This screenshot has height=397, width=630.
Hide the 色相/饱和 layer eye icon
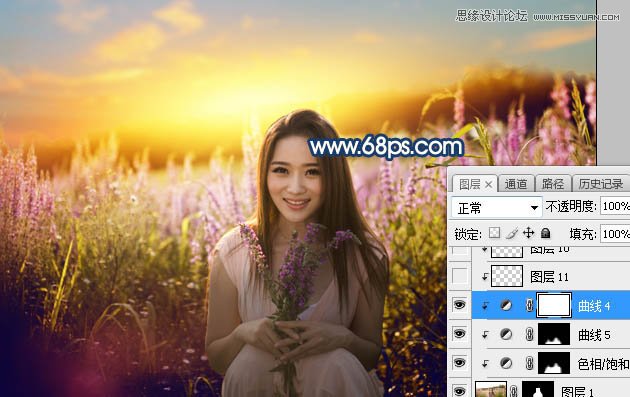[x=460, y=363]
